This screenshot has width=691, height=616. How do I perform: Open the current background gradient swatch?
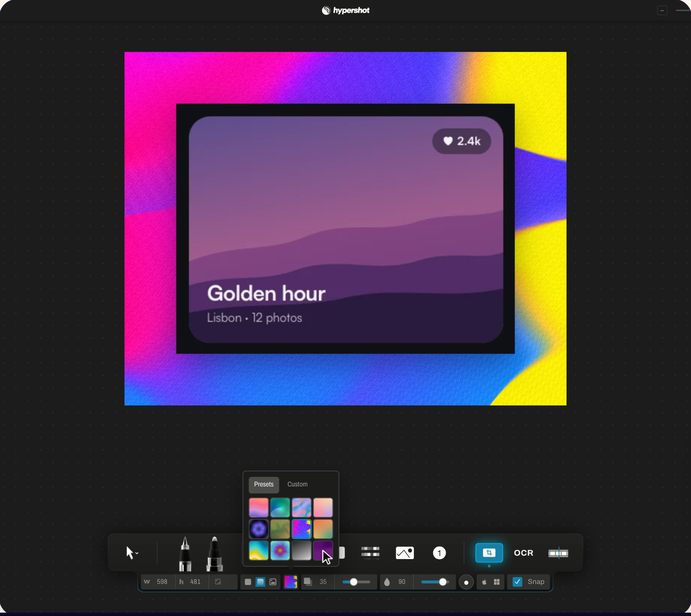[x=291, y=582]
